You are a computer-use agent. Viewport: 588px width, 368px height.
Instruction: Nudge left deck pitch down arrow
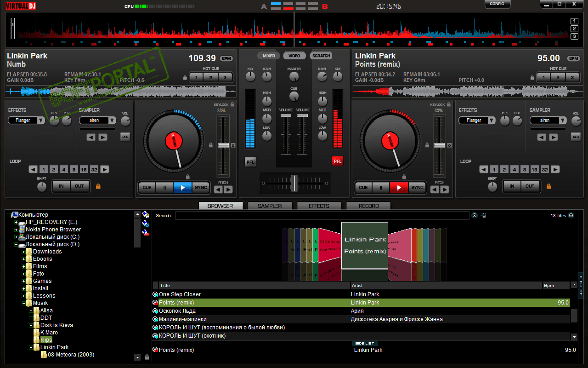tap(219, 189)
